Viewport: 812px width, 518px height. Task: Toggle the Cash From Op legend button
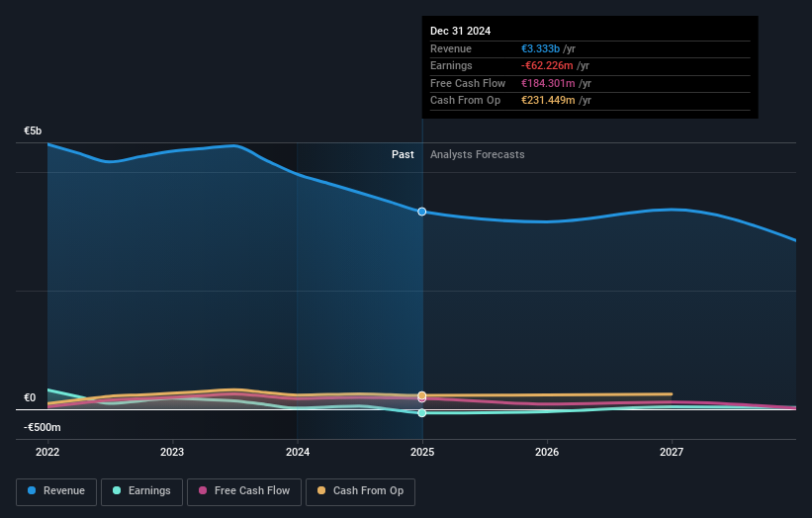point(360,491)
